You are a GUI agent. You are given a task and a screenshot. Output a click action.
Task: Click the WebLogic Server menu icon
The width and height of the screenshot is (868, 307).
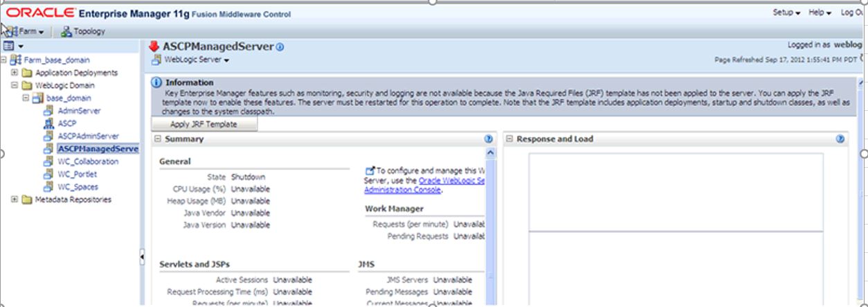[156, 60]
